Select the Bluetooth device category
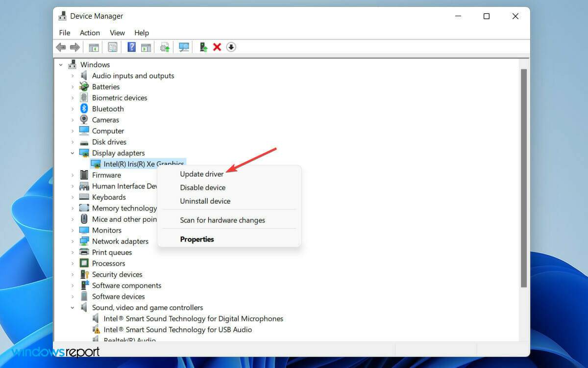 pos(107,109)
